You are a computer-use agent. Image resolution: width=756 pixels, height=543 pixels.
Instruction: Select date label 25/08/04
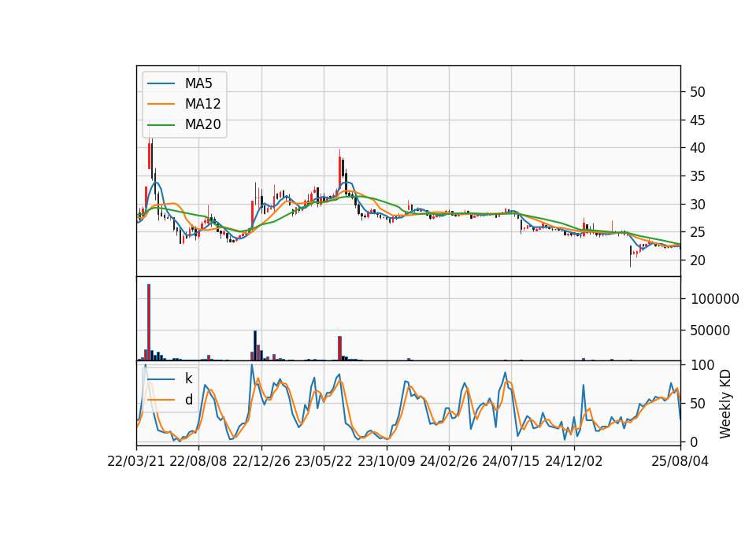pyautogui.click(x=680, y=461)
